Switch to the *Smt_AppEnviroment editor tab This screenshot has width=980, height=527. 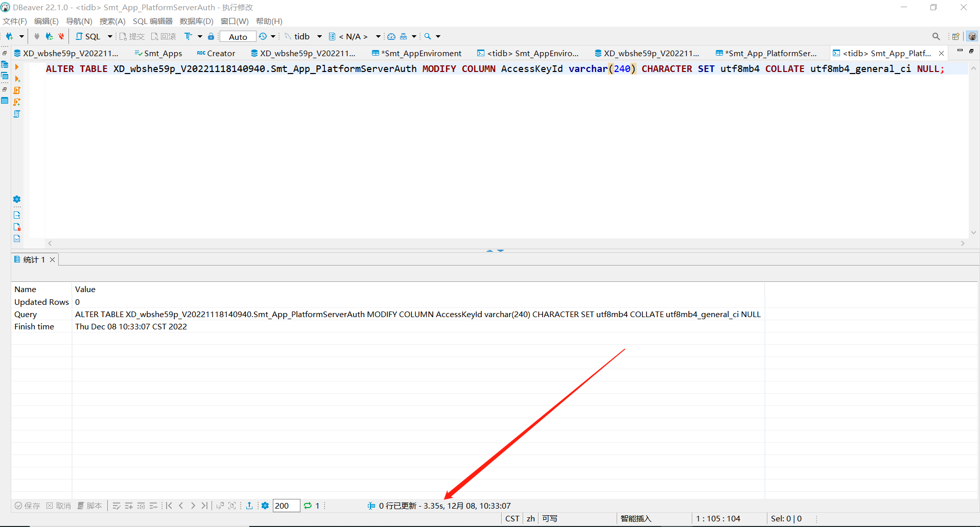(416, 53)
